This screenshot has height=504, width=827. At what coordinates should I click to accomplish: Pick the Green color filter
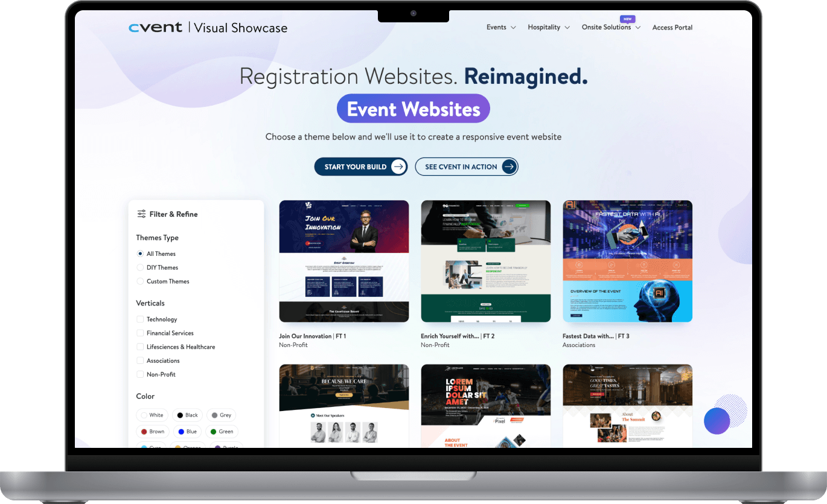tap(222, 432)
